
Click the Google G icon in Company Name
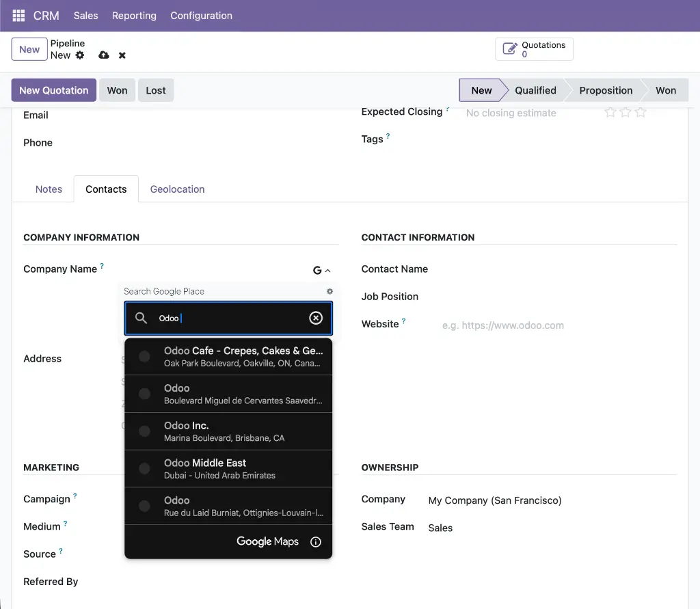tap(317, 270)
